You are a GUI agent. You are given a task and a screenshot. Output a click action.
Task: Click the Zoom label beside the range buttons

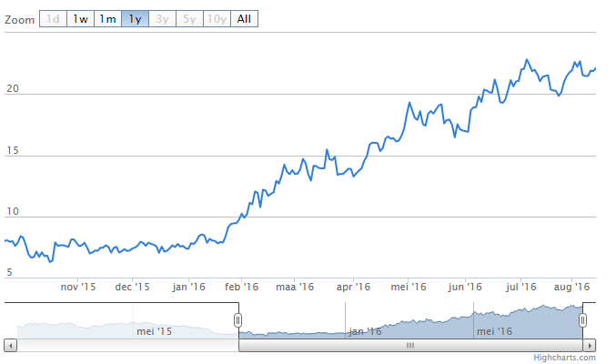19,19
